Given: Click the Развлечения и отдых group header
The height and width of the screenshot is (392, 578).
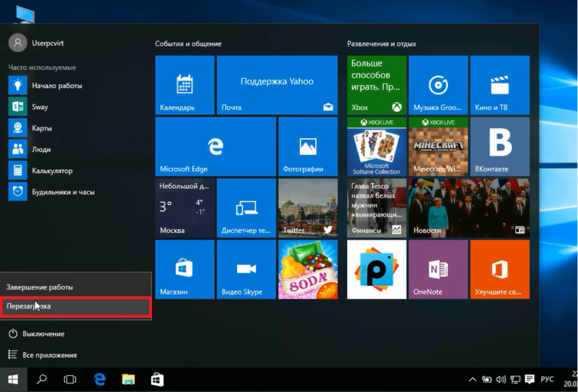Looking at the screenshot, I should tap(381, 44).
